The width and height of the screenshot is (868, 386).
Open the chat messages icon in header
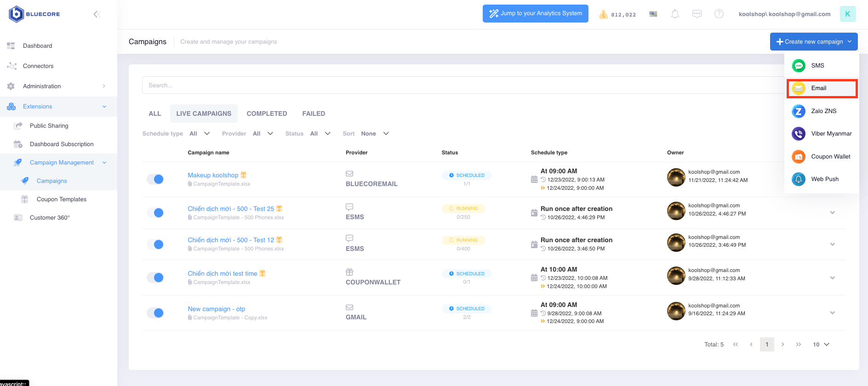click(697, 14)
